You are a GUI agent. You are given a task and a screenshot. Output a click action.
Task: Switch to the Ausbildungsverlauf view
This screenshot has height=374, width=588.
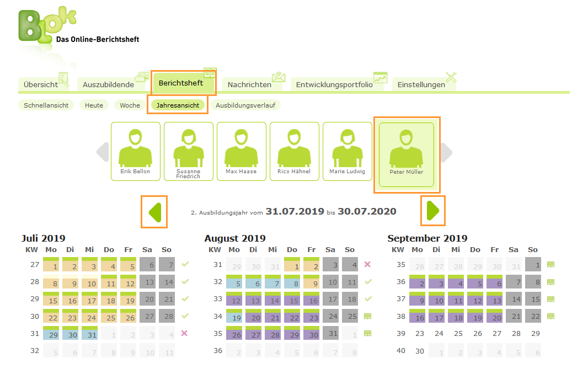245,105
